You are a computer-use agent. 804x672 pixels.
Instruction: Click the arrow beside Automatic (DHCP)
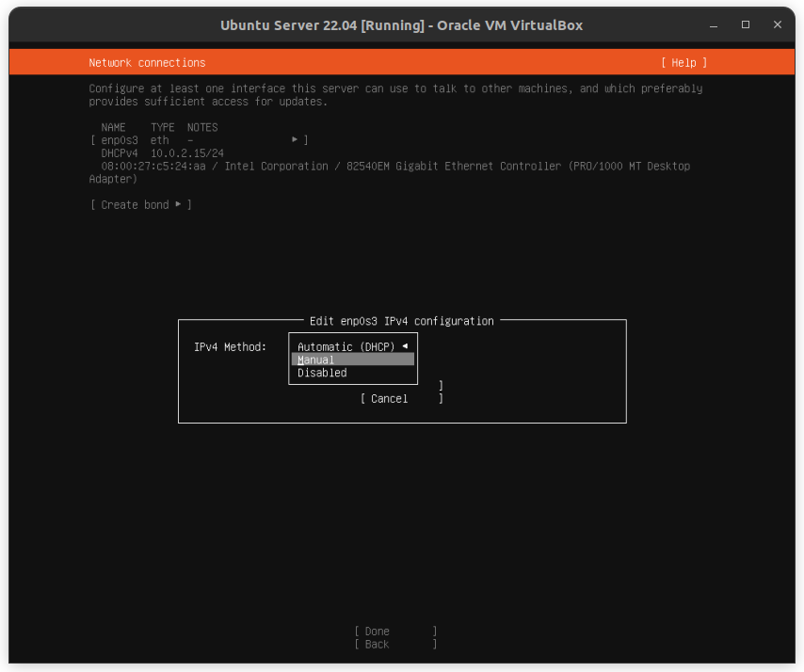click(405, 346)
